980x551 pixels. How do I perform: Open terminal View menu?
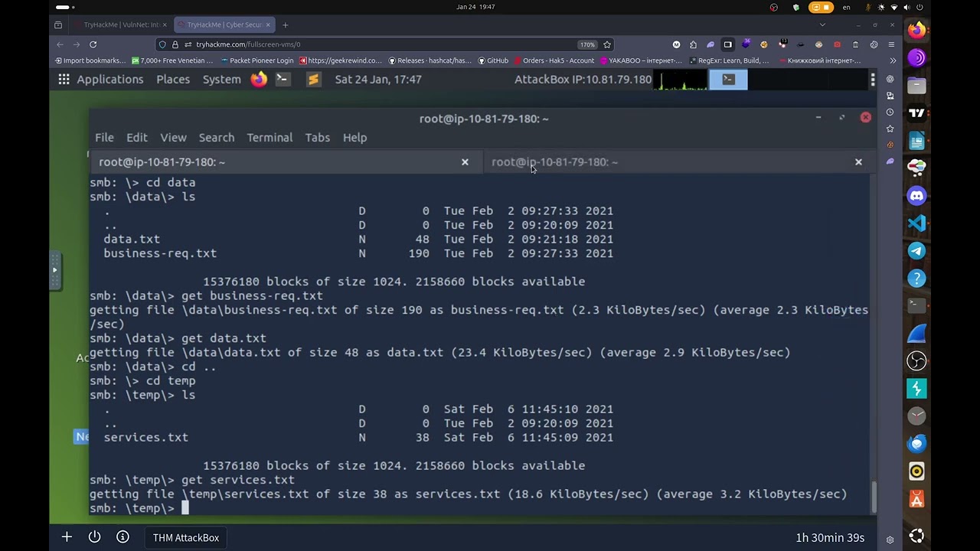click(x=173, y=138)
